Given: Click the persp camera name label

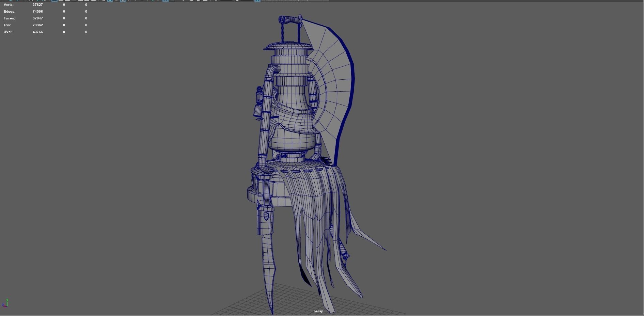Looking at the screenshot, I should coord(318,311).
